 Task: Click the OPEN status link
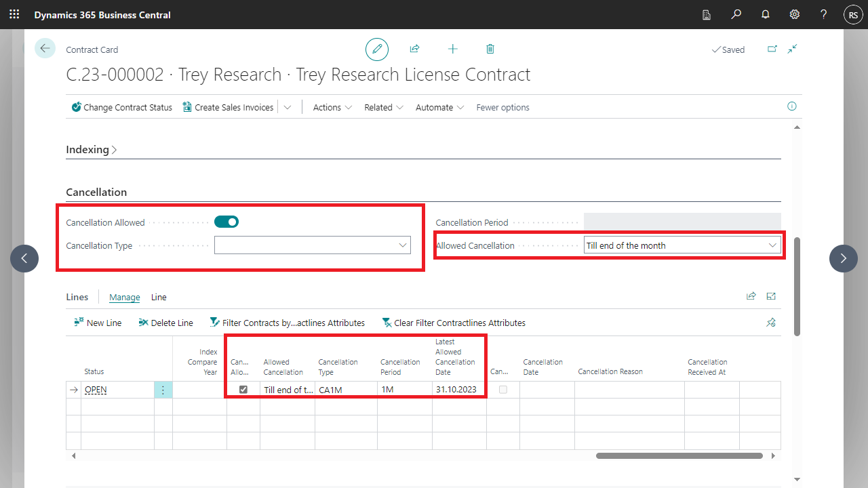click(96, 390)
